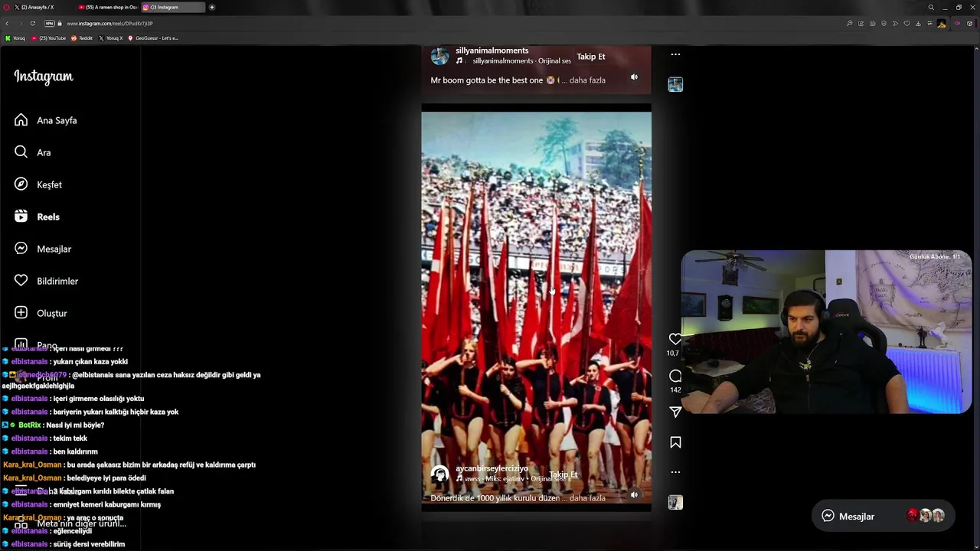980x551 pixels.
Task: Open more options for flag parade reel
Action: click(x=675, y=472)
